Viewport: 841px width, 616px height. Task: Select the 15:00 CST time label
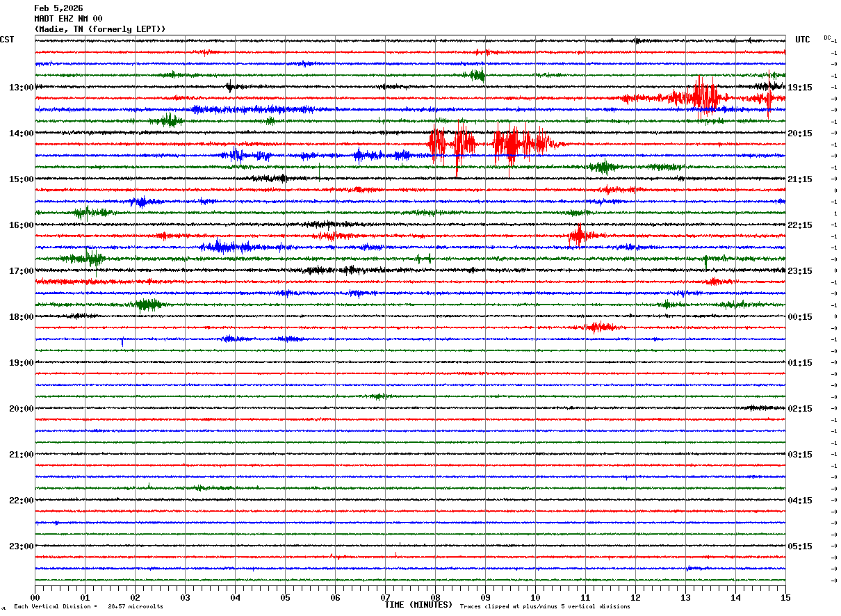click(x=21, y=179)
